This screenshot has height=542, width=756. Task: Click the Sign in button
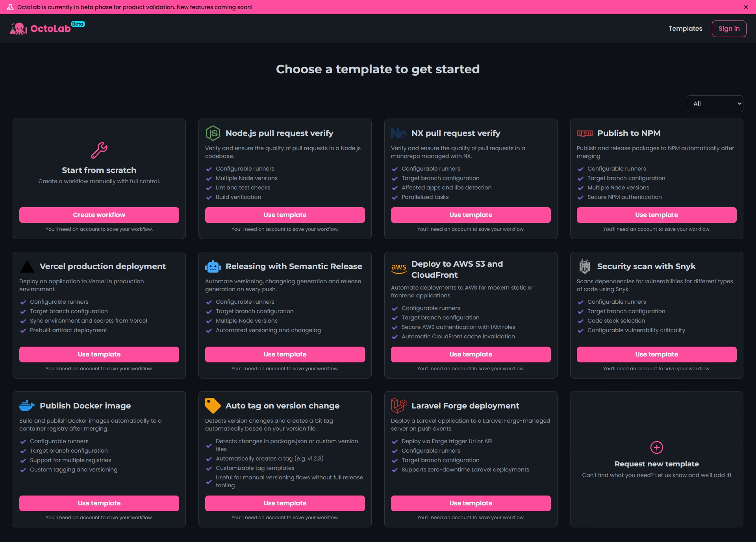[729, 29]
